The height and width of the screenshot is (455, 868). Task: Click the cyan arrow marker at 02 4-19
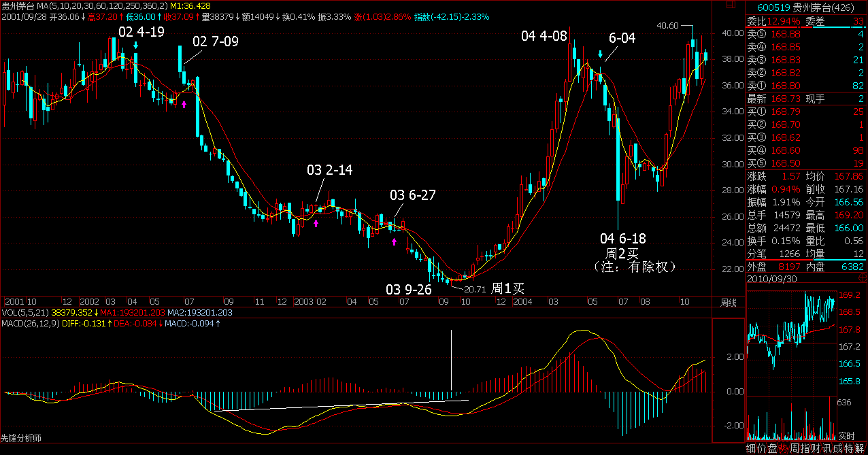click(x=137, y=46)
